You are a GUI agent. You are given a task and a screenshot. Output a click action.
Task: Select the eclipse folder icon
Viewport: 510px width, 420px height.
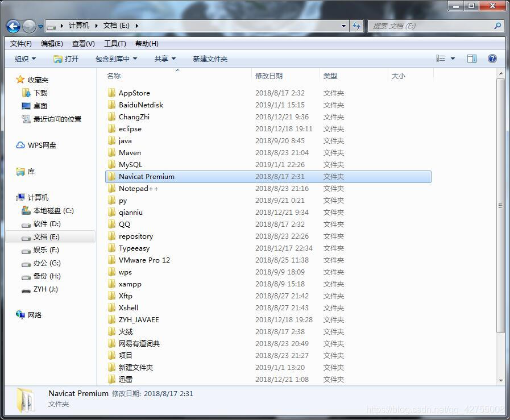click(111, 129)
